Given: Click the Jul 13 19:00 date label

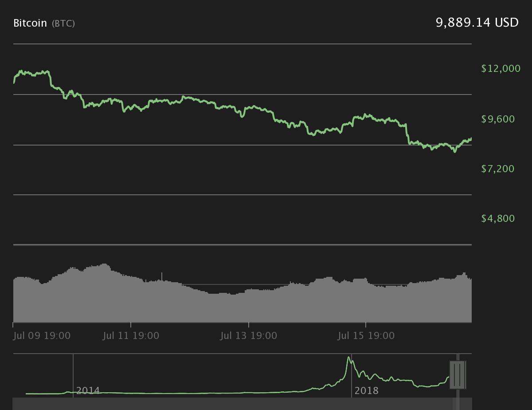Looking at the screenshot, I should coord(248,335).
